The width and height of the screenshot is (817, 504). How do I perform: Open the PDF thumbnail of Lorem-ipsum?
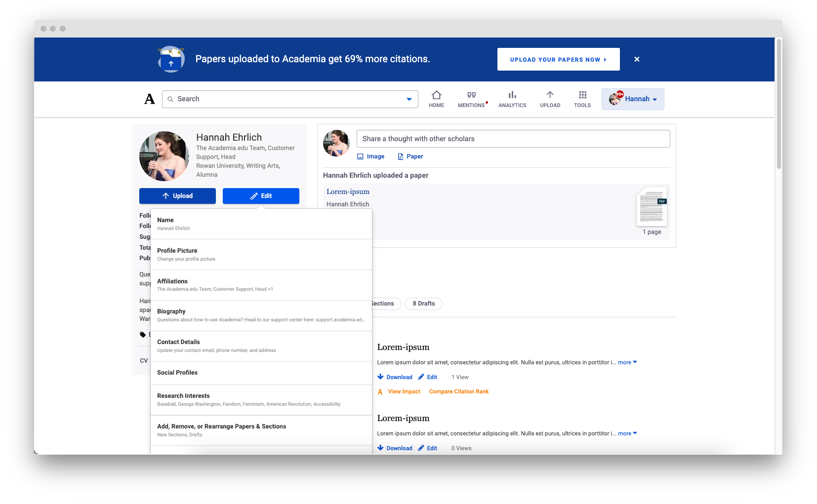pos(652,206)
